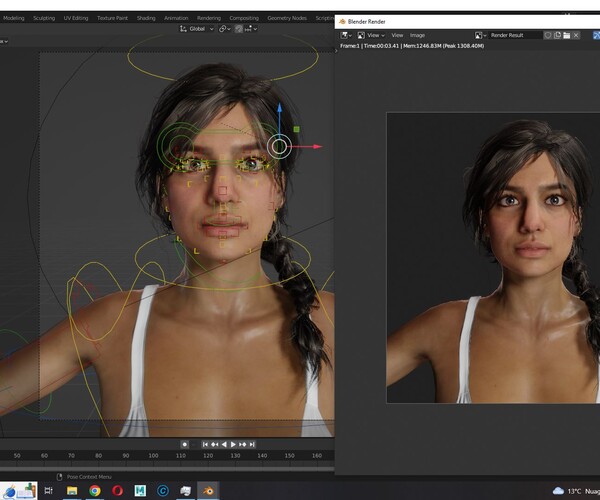The image size is (600, 500).
Task: Click the blue Z-axis gizmo arrow
Action: point(280,108)
